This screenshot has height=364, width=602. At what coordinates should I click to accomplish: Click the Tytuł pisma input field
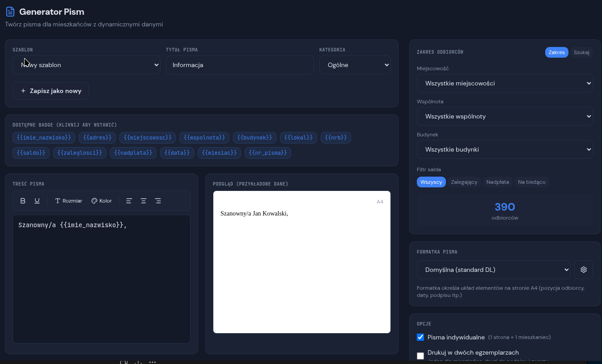tap(240, 65)
